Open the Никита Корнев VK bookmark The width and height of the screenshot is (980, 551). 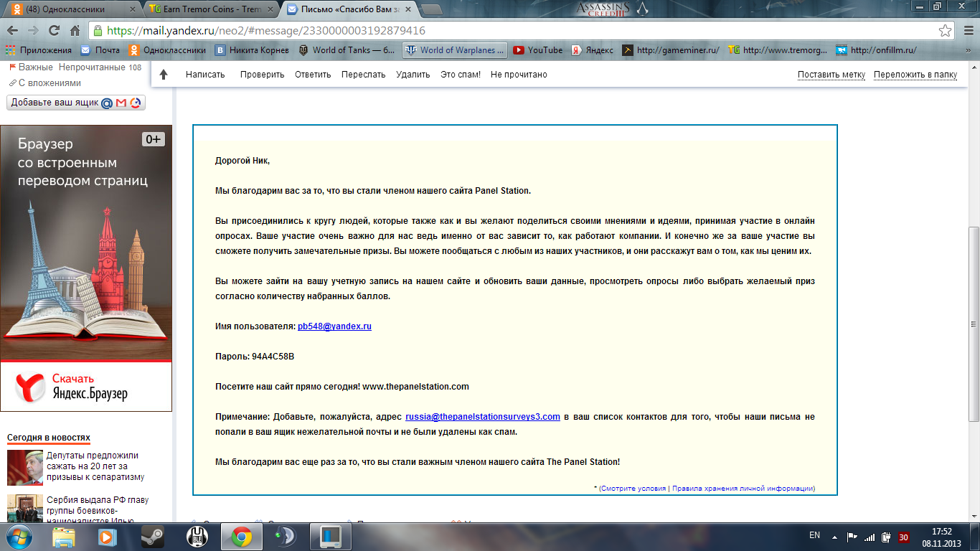coord(252,50)
